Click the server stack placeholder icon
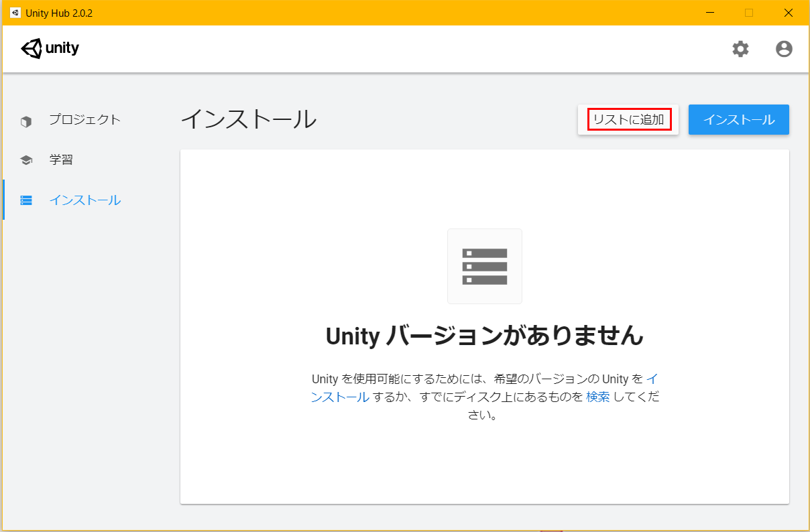 pyautogui.click(x=485, y=266)
